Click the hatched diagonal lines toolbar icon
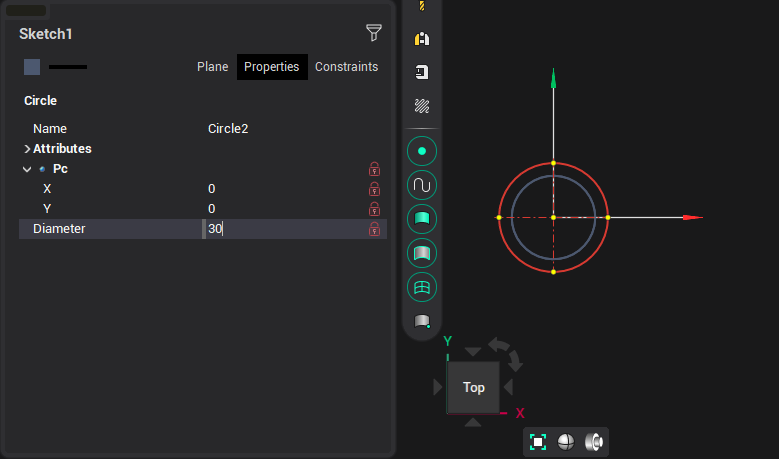This screenshot has height=459, width=779. point(422,105)
